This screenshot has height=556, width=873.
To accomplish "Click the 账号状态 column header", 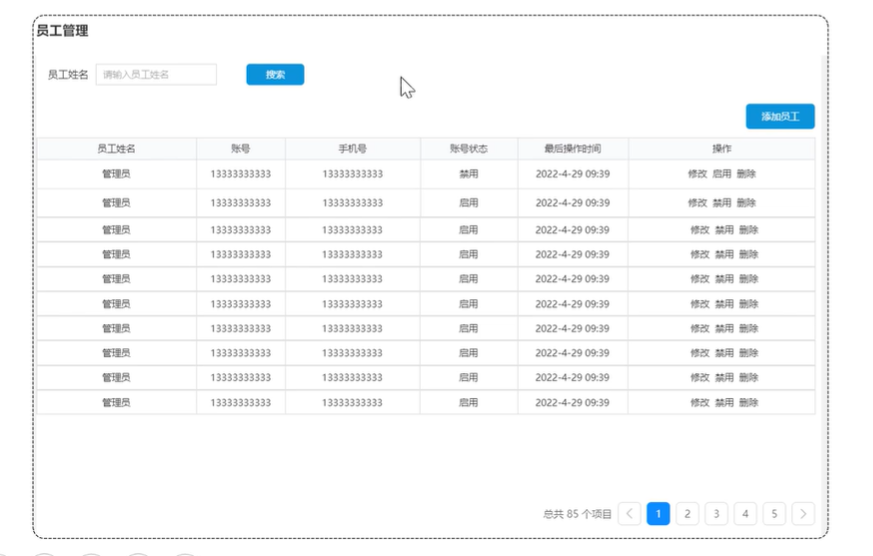I will coord(468,149).
